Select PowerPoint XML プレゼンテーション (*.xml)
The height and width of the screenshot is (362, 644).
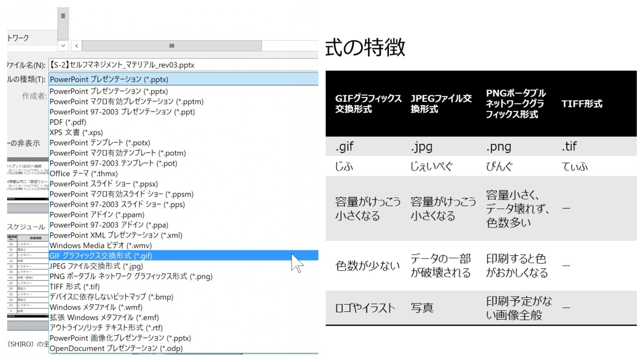(x=183, y=235)
